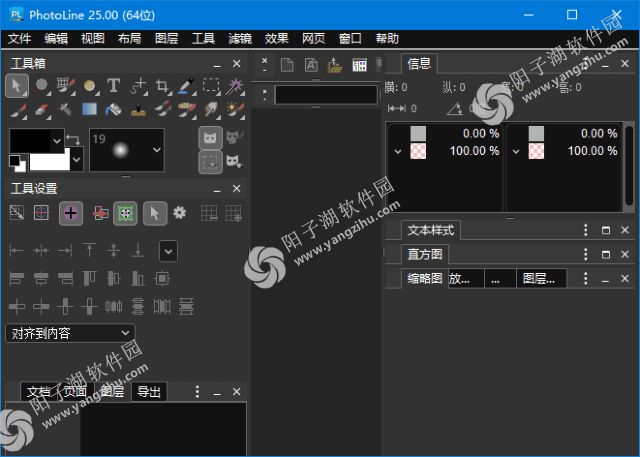The image size is (640, 457).
Task: Select the Text tool
Action: (113, 86)
